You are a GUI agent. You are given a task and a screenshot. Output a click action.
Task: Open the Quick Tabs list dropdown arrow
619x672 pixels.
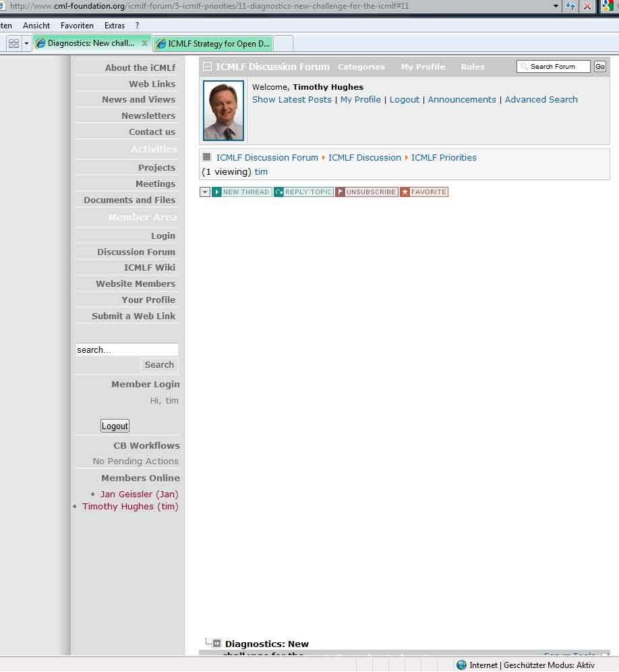pos(26,43)
